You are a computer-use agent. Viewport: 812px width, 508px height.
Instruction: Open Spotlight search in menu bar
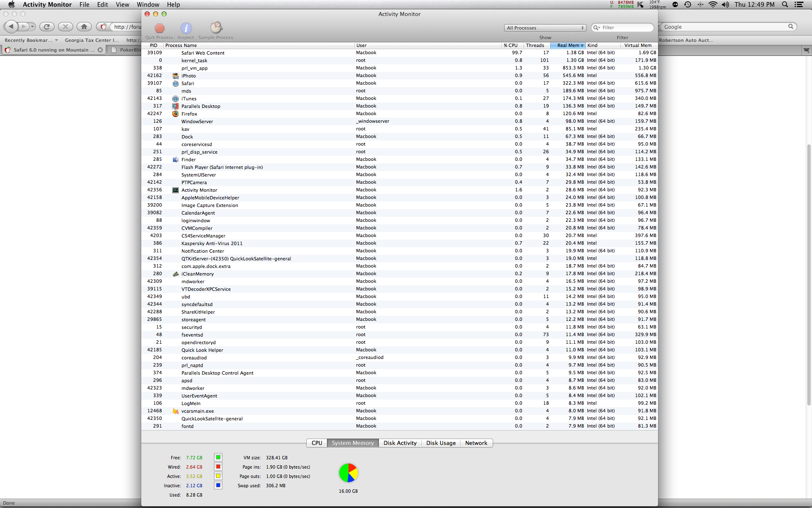[x=785, y=5]
